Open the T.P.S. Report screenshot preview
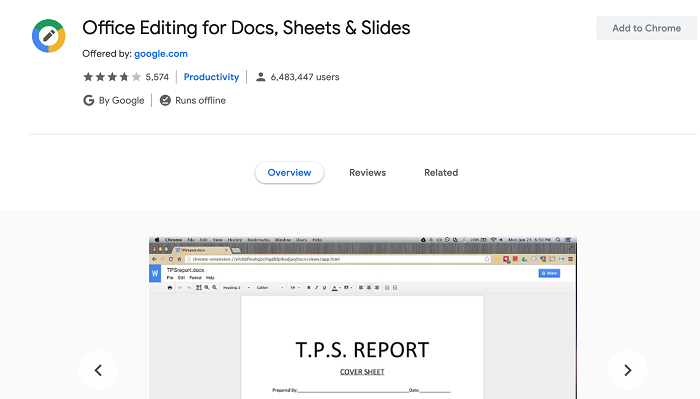This screenshot has height=399, width=700. pyautogui.click(x=362, y=318)
